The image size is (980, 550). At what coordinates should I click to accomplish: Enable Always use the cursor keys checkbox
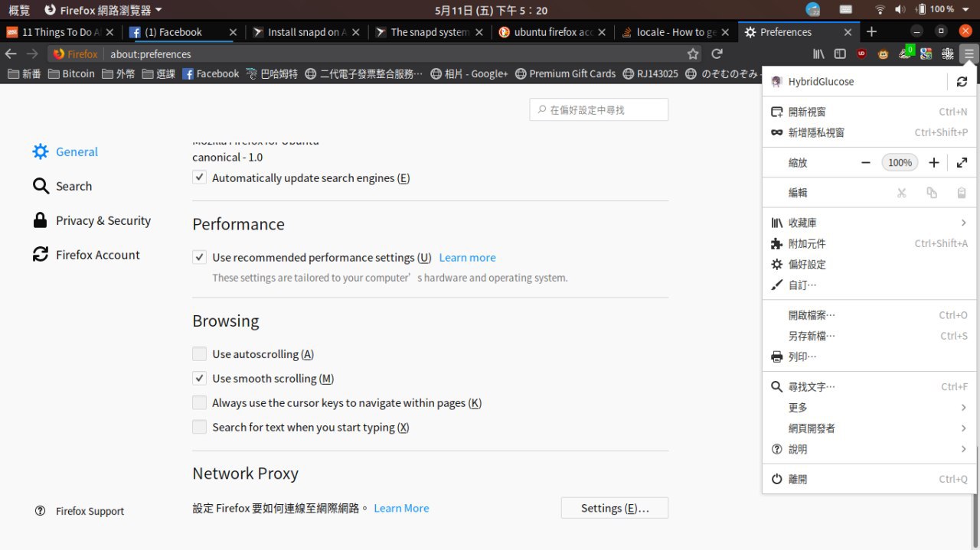(x=199, y=402)
